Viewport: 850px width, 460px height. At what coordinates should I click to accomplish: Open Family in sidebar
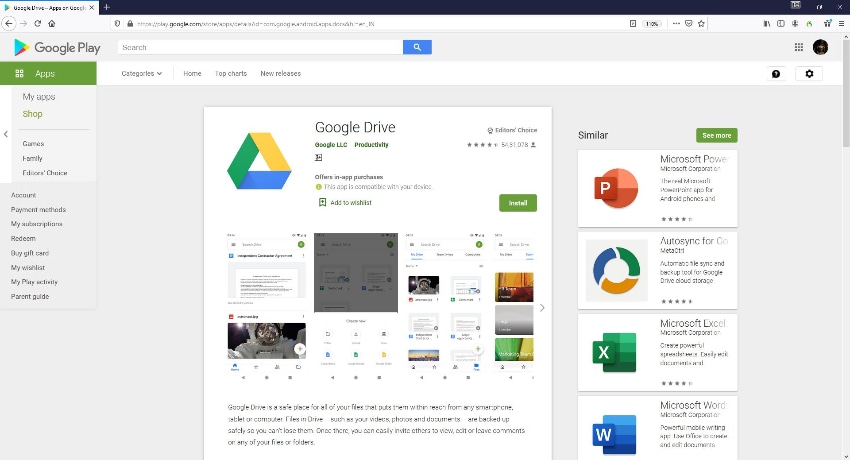tap(32, 158)
